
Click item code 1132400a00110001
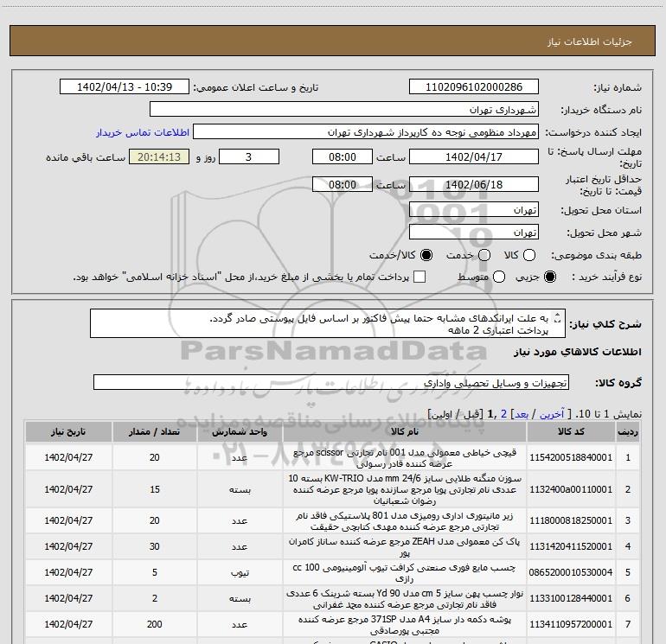click(571, 489)
